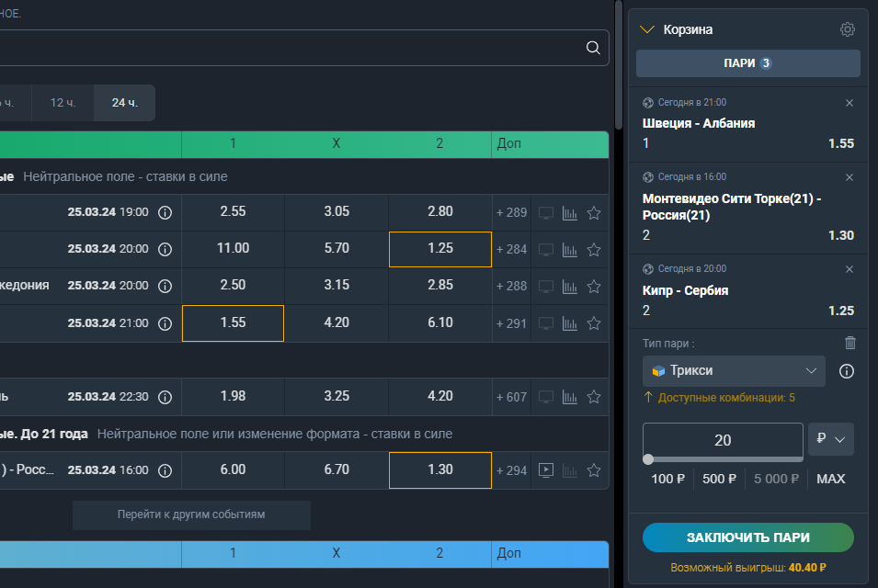Image resolution: width=878 pixels, height=588 pixels.
Task: Remove Швеция - Албания bet from basket
Action: (849, 103)
